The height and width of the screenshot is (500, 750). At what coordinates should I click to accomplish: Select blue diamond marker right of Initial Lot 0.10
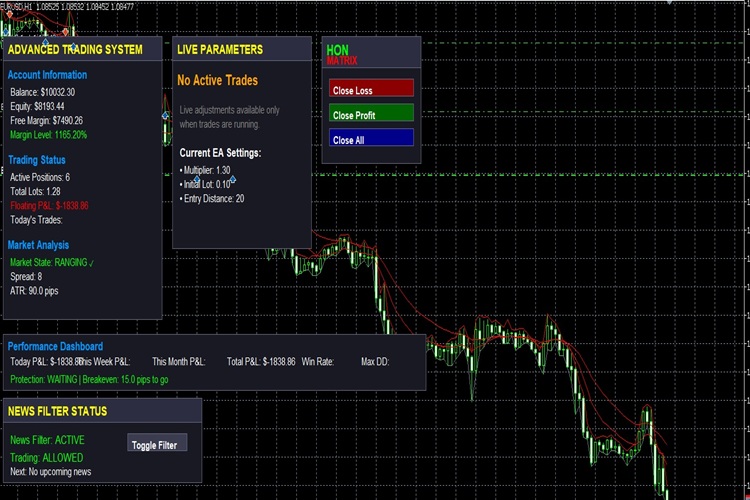point(233,179)
